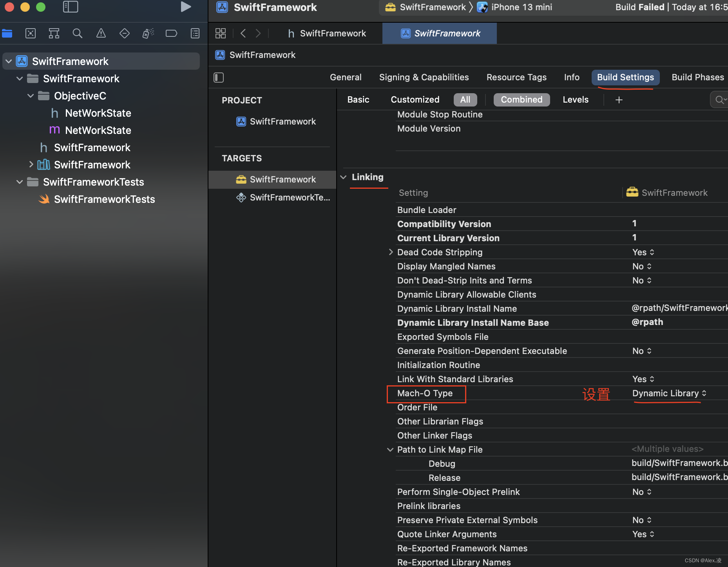This screenshot has width=728, height=567.
Task: Toggle the navigator sidebar visibility
Action: coord(71,7)
